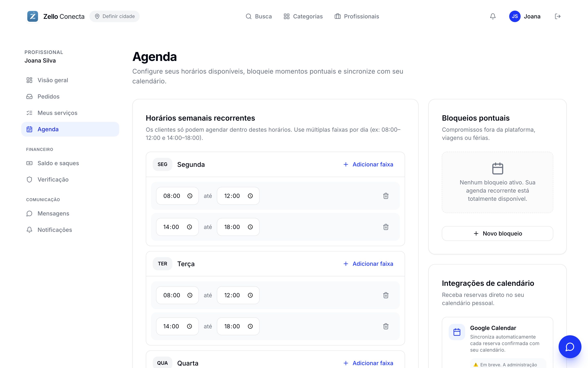This screenshot has height=368, width=588.
Task: Click clock icon in Terça 12:00 field
Action: [250, 295]
